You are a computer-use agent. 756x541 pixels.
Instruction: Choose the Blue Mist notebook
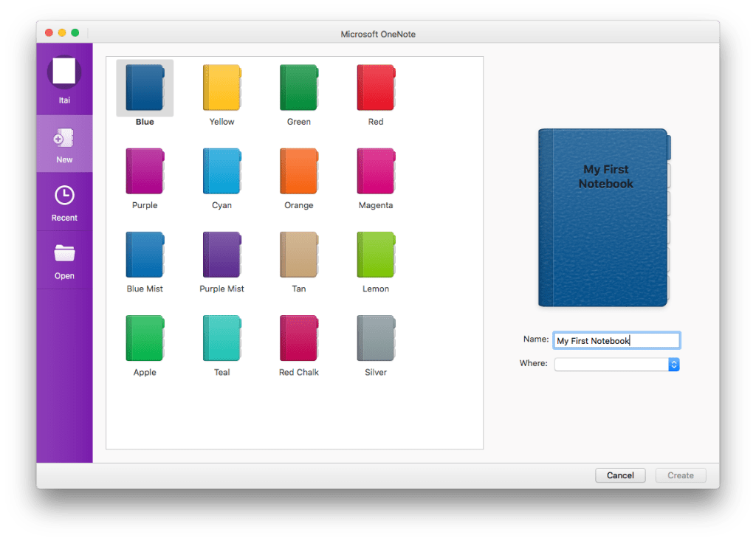(145, 255)
